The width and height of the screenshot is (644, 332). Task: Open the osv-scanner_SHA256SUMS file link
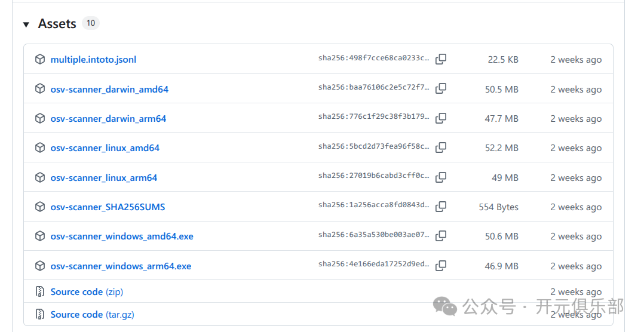(108, 207)
